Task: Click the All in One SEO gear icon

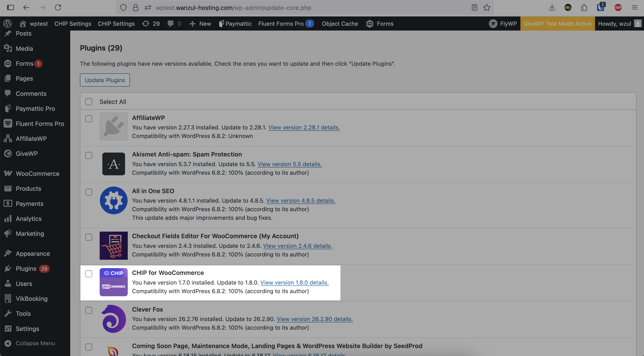Action: coord(113,200)
